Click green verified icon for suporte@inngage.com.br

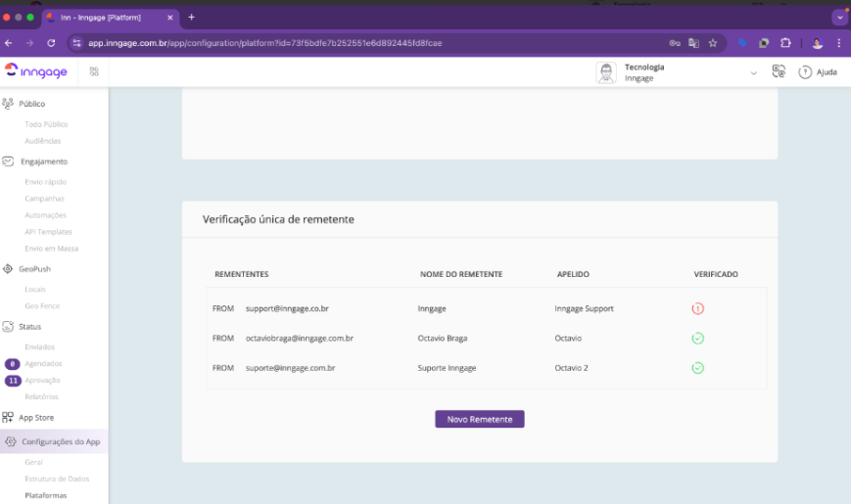click(697, 368)
